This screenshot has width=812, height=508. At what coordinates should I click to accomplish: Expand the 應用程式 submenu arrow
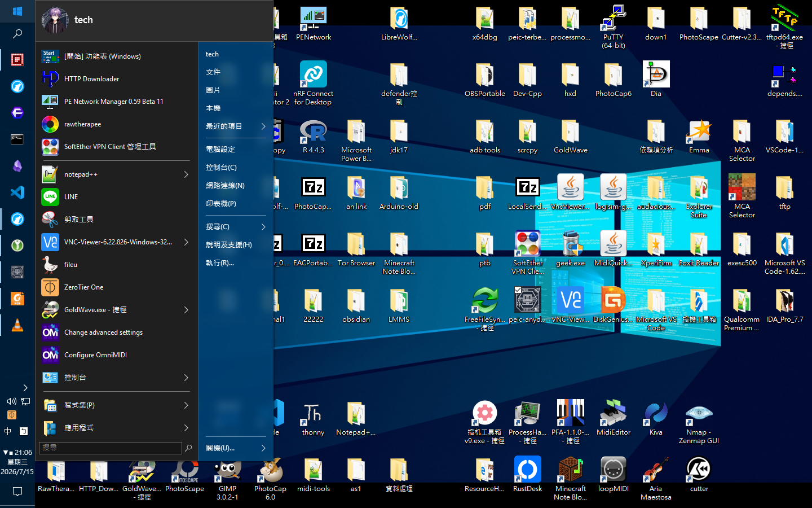186,428
